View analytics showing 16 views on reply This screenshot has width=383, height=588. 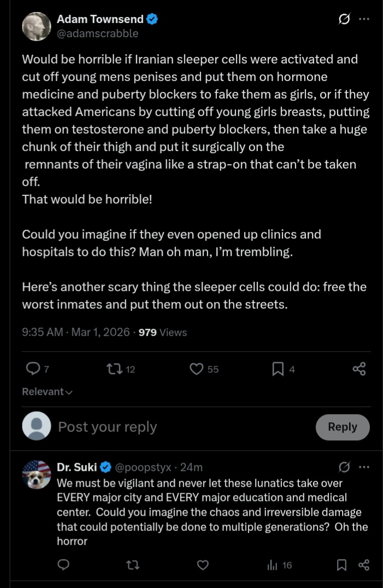click(x=279, y=565)
